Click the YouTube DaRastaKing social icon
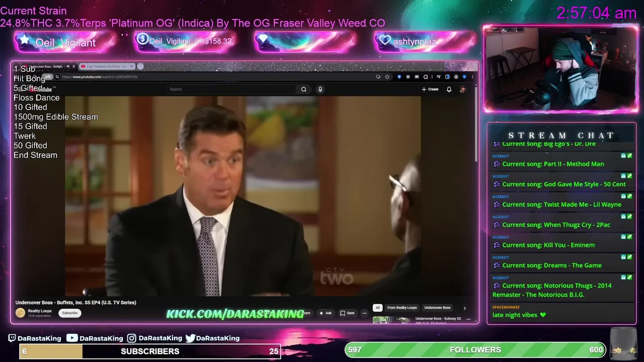The image size is (644, 362). (72, 338)
